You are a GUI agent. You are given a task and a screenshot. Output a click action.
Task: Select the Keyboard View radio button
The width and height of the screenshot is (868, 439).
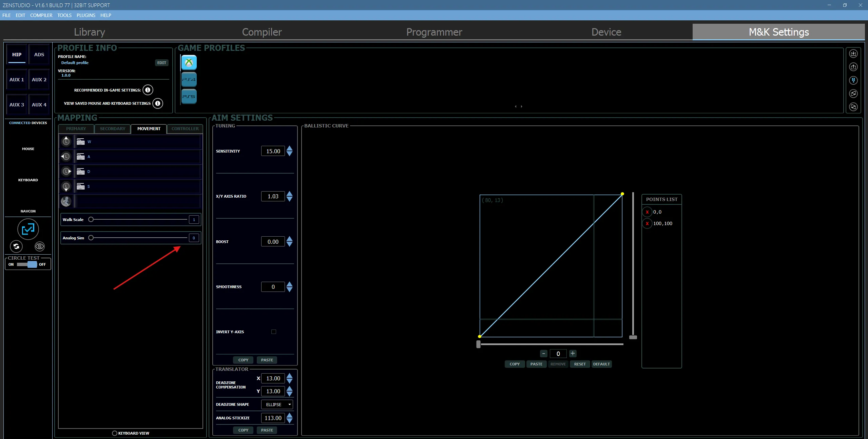click(x=115, y=433)
